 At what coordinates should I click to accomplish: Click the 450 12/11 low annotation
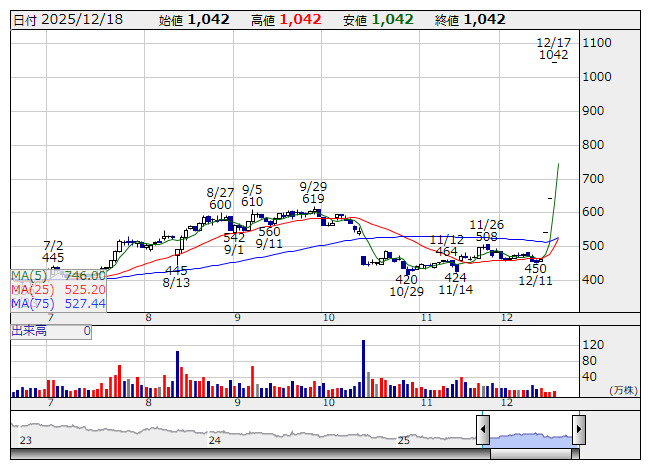tap(535, 275)
